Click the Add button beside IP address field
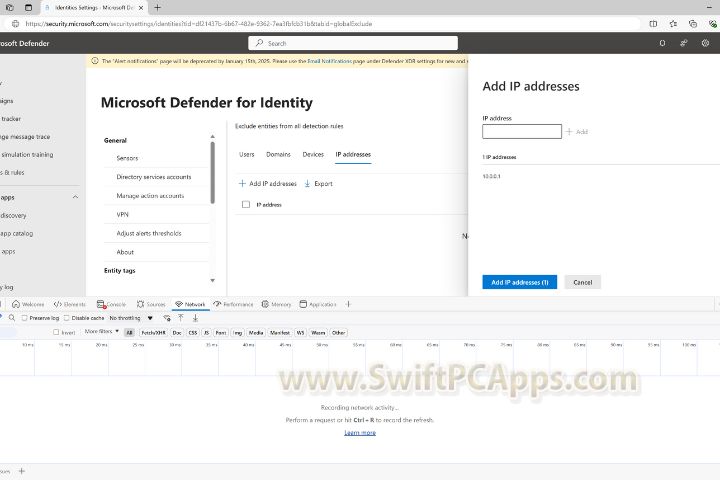 click(x=577, y=132)
